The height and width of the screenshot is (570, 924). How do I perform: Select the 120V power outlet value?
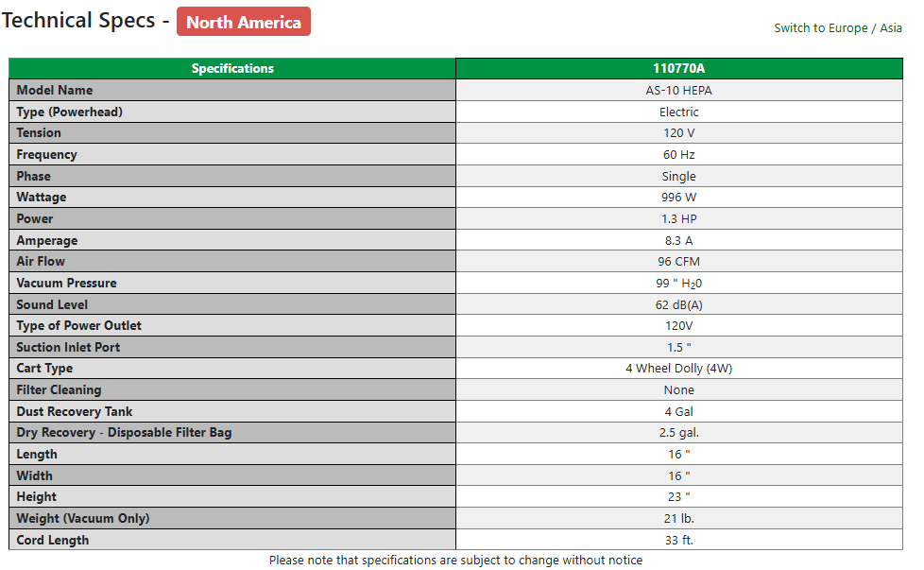click(679, 325)
